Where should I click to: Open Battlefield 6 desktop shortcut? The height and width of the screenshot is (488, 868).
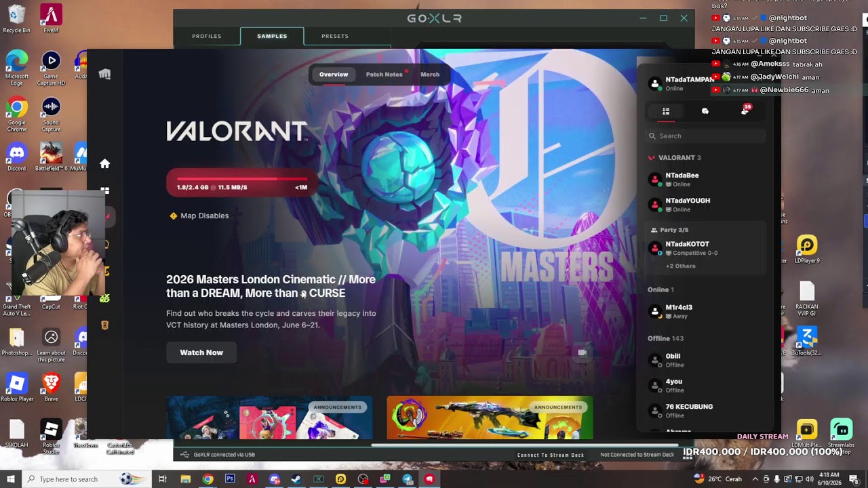[51, 157]
